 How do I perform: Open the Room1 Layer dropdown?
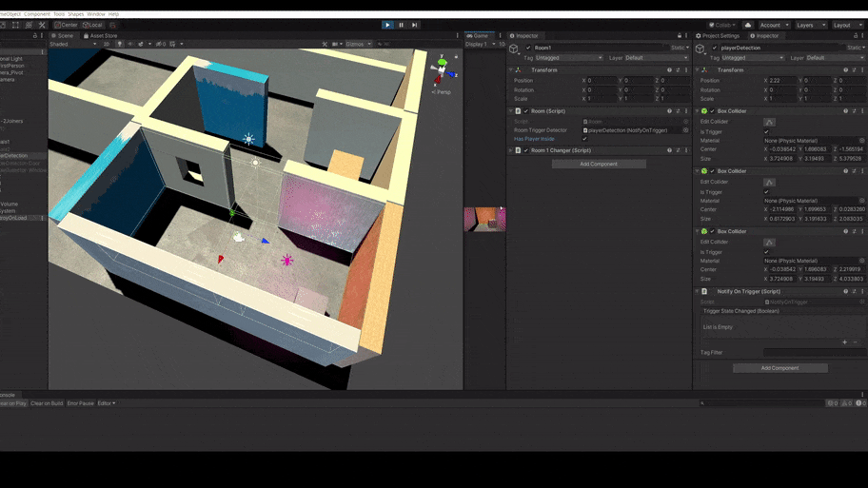pos(657,57)
